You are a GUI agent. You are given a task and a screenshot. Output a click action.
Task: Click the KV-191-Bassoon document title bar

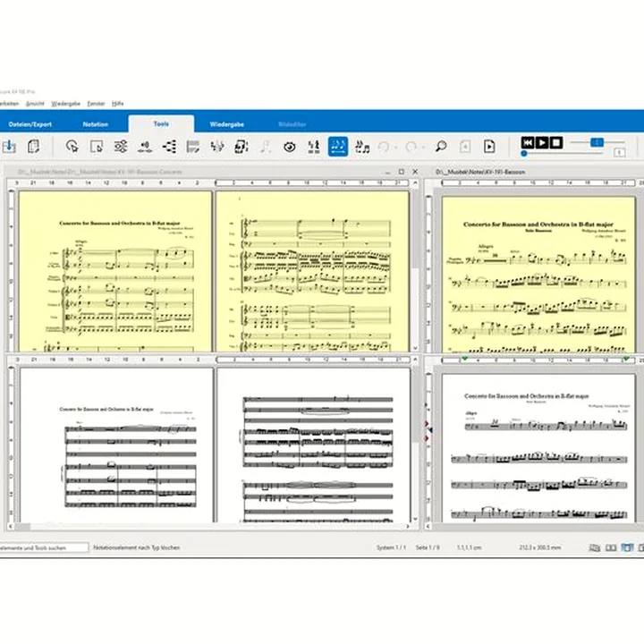534,172
